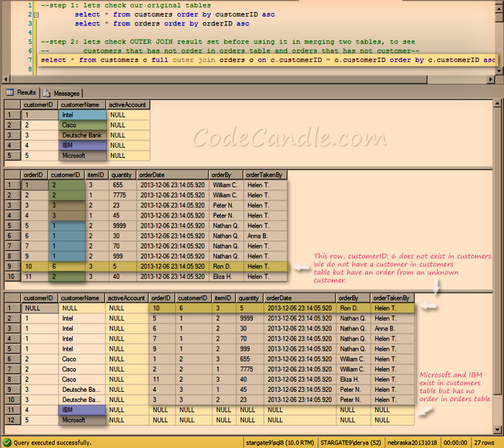Screen dimensions: 504x448
Task: Click status bar server stargate9\sql8 entry
Action: point(280,443)
